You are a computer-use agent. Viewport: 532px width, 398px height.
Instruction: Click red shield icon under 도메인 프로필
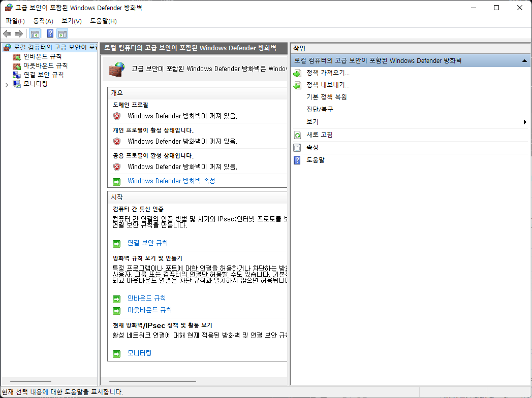(117, 116)
